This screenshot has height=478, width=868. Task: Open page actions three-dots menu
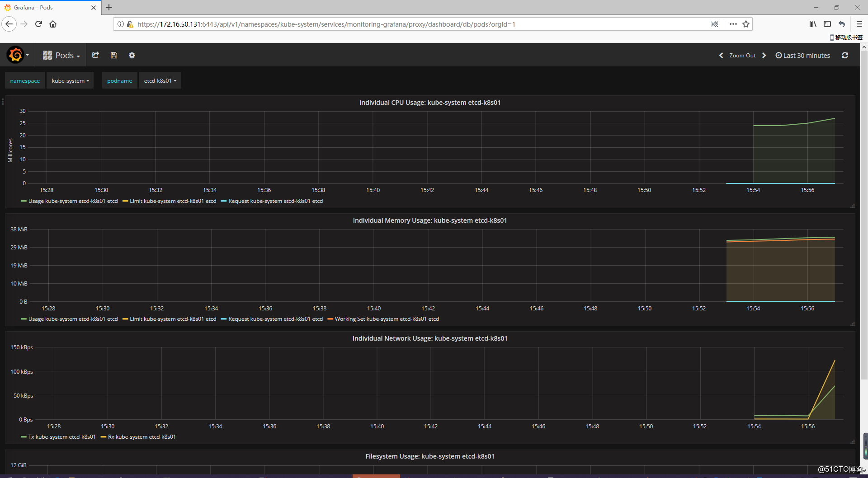(x=733, y=24)
